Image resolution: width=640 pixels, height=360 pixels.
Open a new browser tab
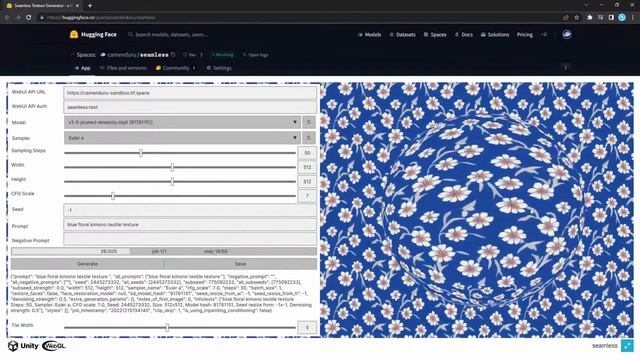click(x=90, y=6)
